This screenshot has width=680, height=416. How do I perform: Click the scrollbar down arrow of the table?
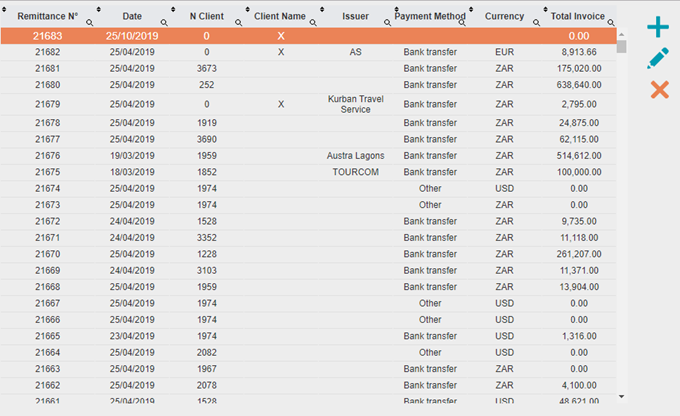(621, 396)
